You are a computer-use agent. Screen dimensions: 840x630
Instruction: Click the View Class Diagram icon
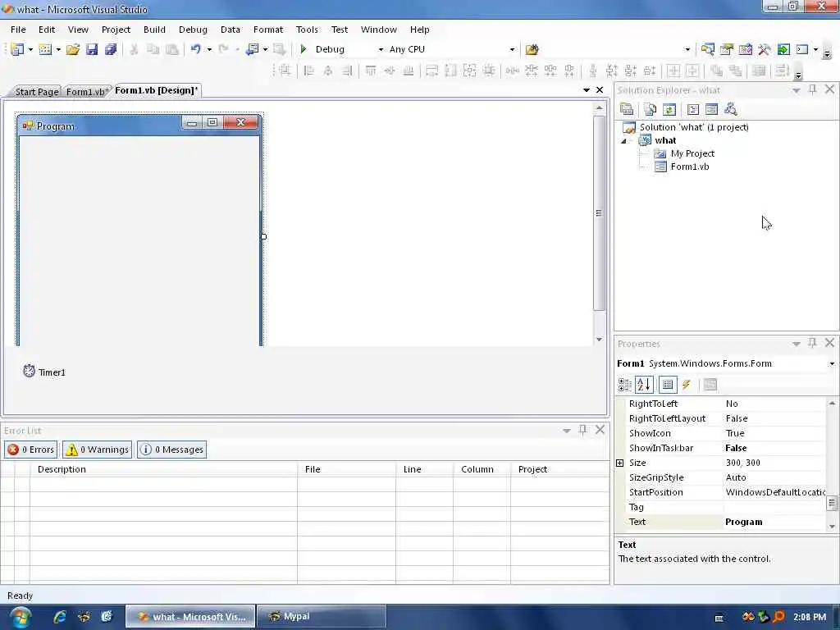731,109
